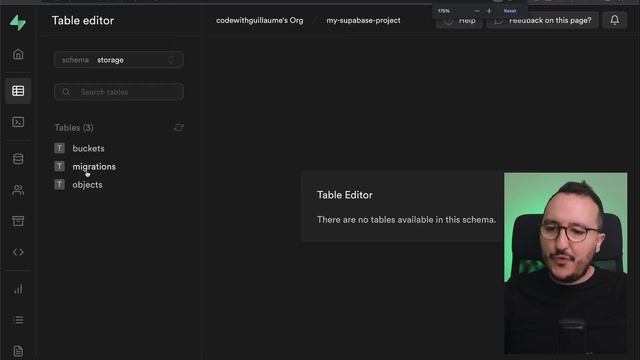Image resolution: width=640 pixels, height=360 pixels.
Task: Click the Supabase logo icon
Action: pyautogui.click(x=18, y=22)
